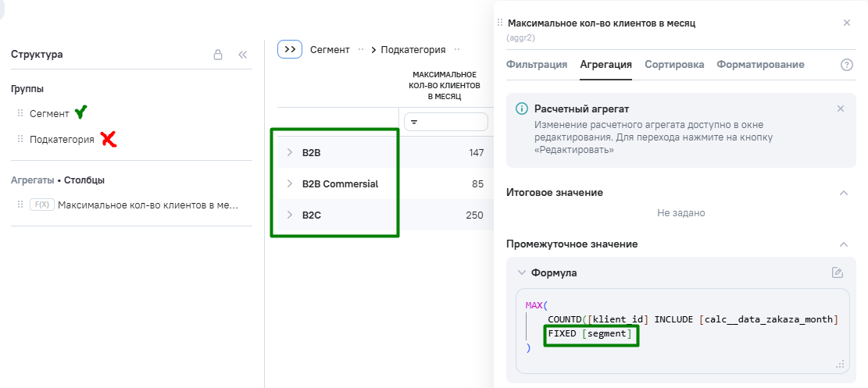Expand the B2C row
The image size is (868, 388).
290,215
